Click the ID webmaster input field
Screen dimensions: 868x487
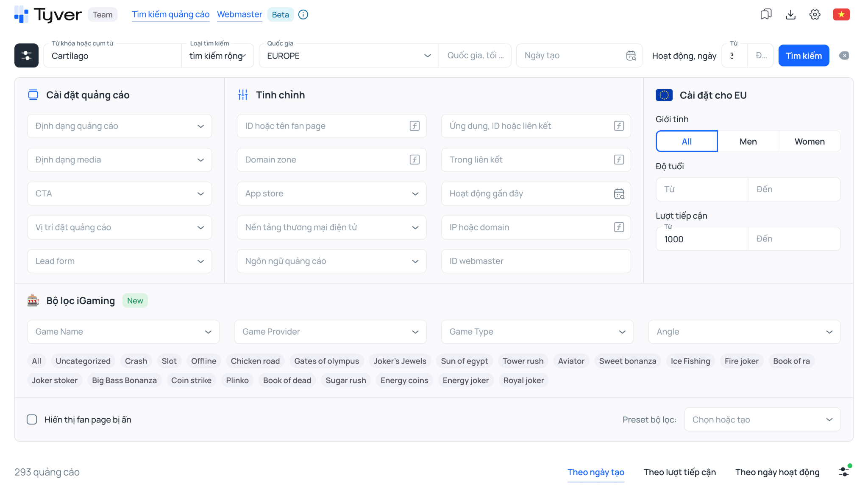pos(536,261)
